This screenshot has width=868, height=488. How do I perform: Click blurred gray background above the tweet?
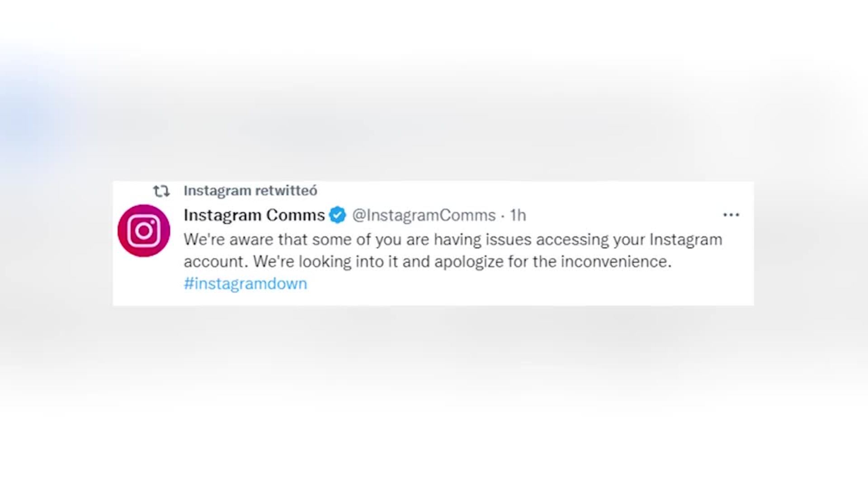[x=434, y=113]
